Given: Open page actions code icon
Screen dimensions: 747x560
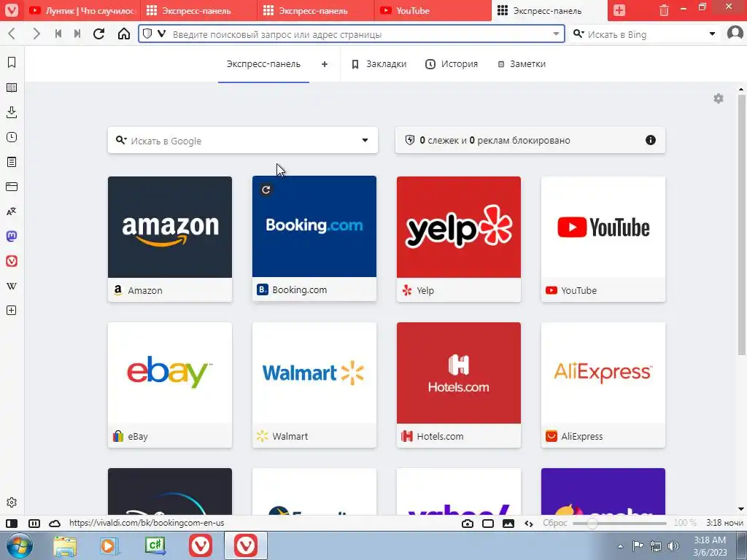Looking at the screenshot, I should coord(529,524).
